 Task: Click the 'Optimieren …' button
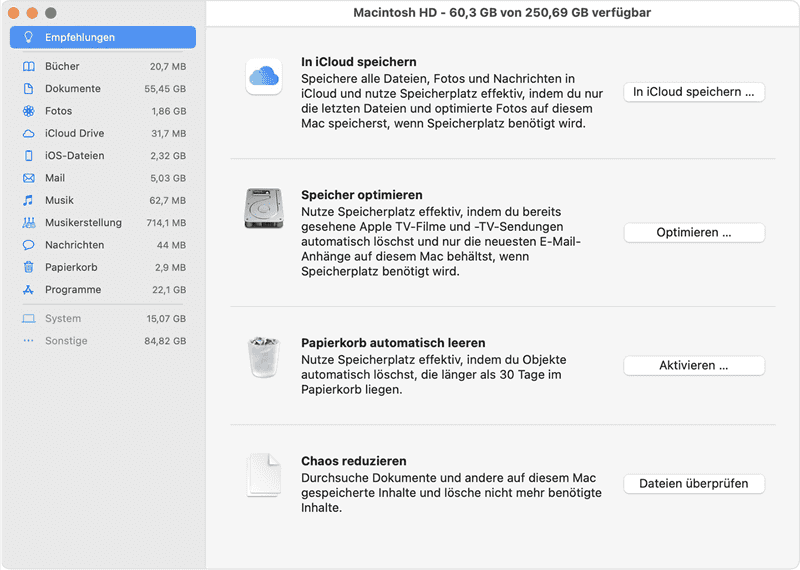694,233
